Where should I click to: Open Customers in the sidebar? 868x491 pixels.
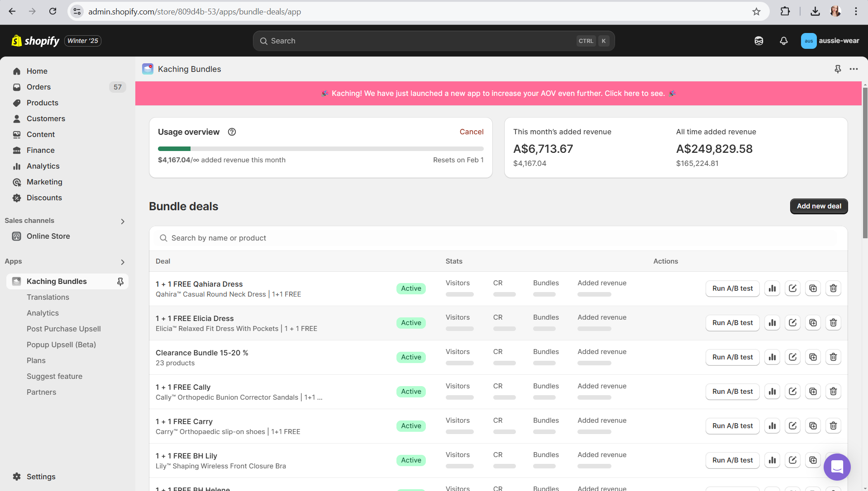[x=67, y=119]
